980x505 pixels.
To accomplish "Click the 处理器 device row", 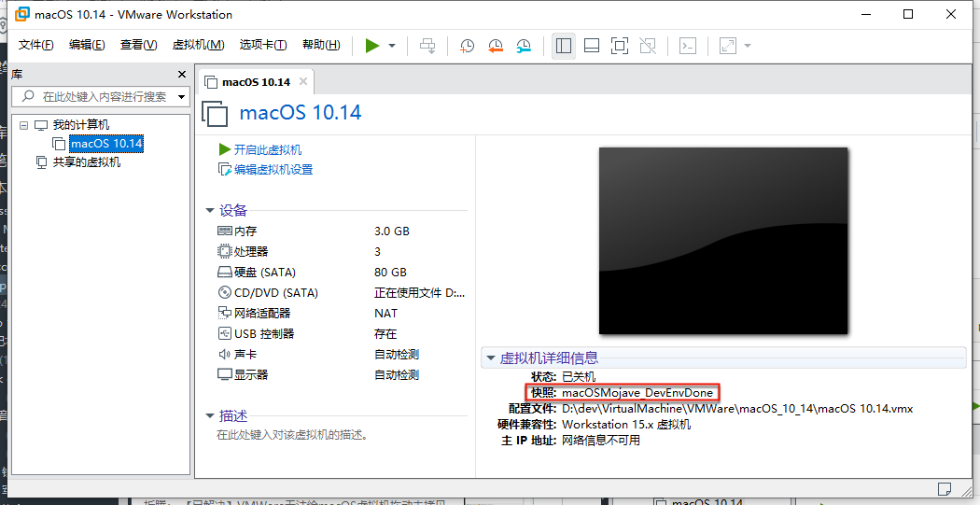I will (342, 252).
